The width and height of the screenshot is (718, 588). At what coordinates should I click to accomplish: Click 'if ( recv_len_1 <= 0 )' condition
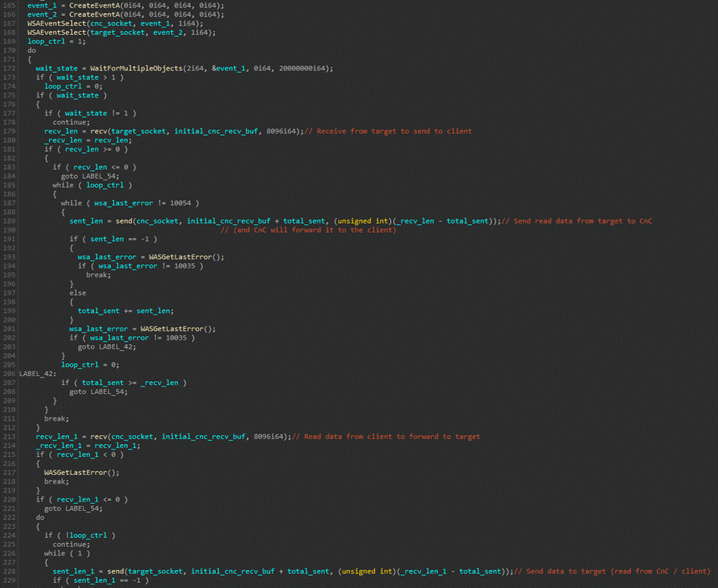(x=82, y=499)
